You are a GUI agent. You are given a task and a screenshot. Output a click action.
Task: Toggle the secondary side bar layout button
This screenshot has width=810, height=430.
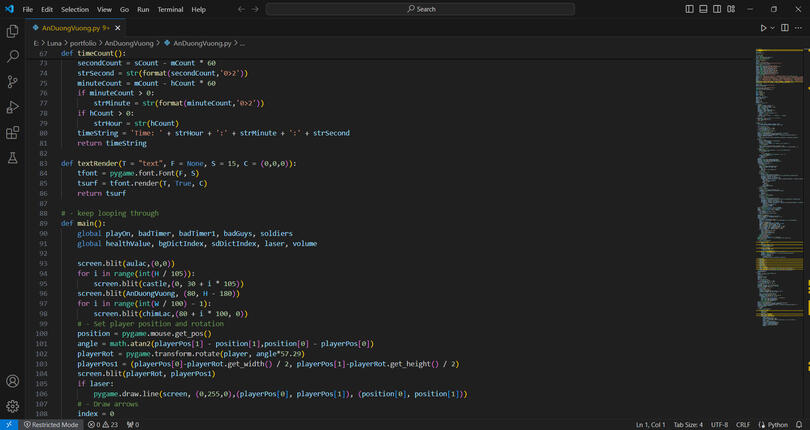point(717,9)
